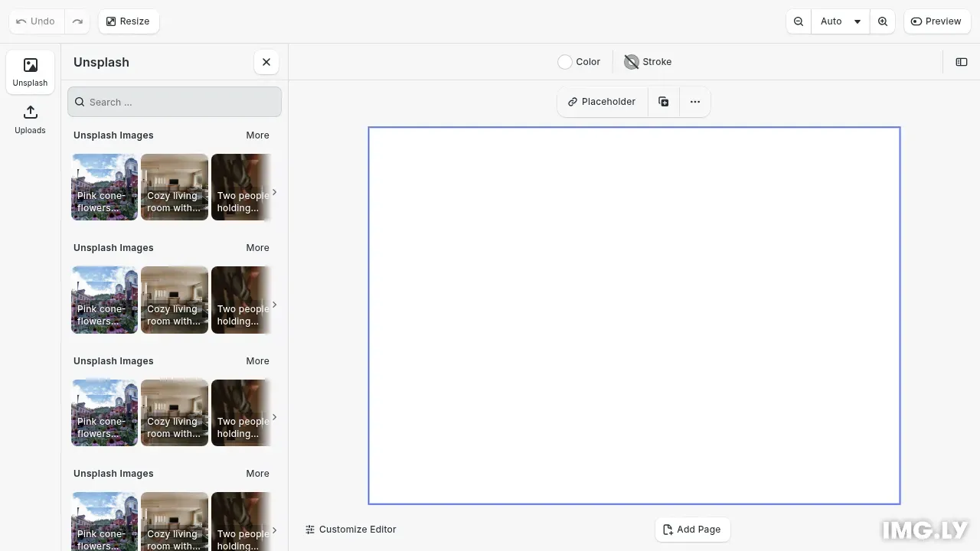Close the Unsplash panel
The height and width of the screenshot is (551, 980).
266,62
